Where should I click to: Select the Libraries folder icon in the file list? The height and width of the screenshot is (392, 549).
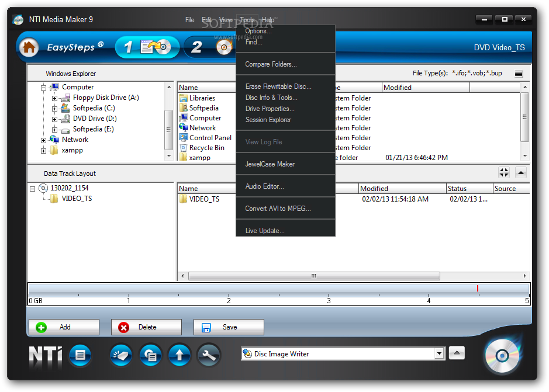(184, 98)
